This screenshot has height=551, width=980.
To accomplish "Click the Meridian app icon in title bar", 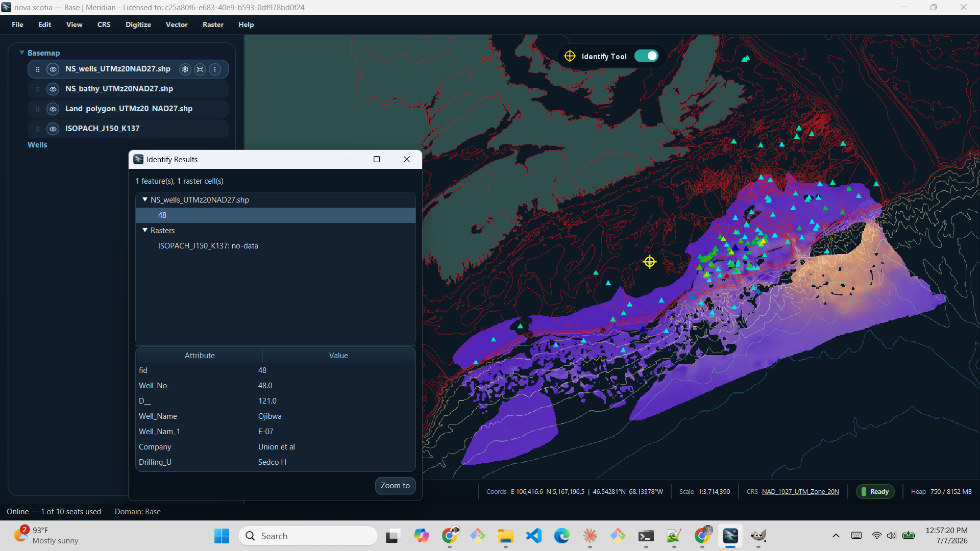I will [x=6, y=7].
